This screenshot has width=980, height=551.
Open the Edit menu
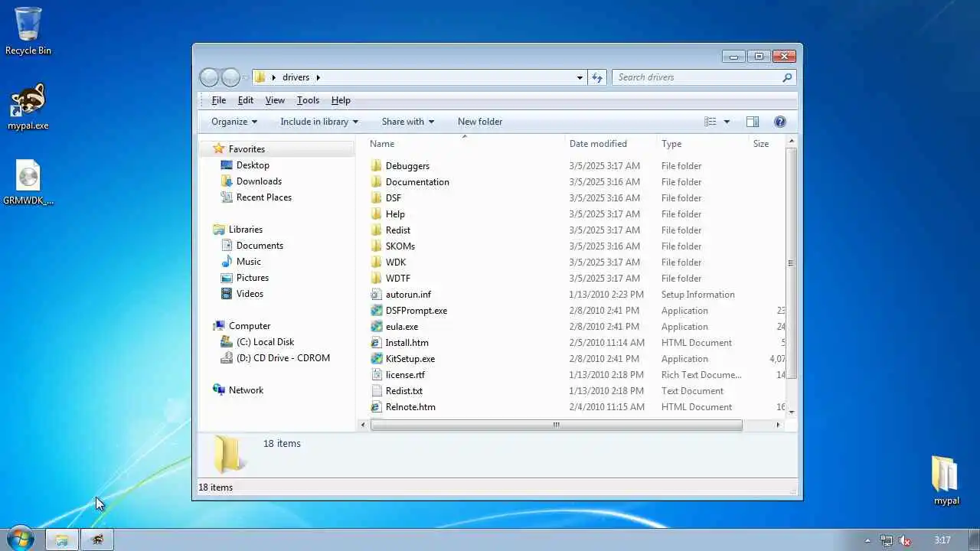(x=245, y=100)
